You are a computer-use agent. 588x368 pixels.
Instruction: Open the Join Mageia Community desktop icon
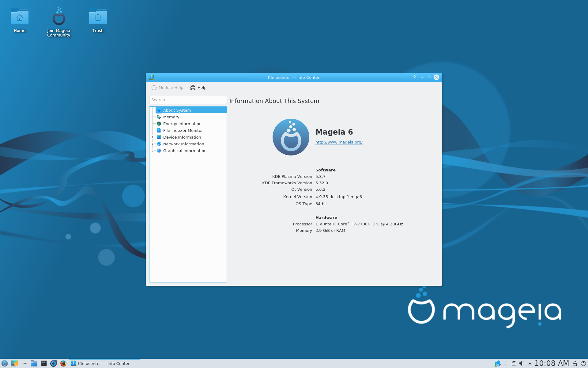59,22
